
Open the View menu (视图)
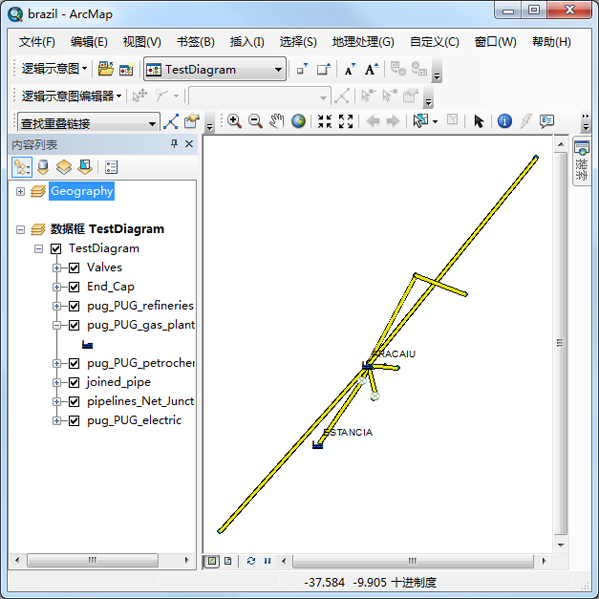pyautogui.click(x=142, y=42)
